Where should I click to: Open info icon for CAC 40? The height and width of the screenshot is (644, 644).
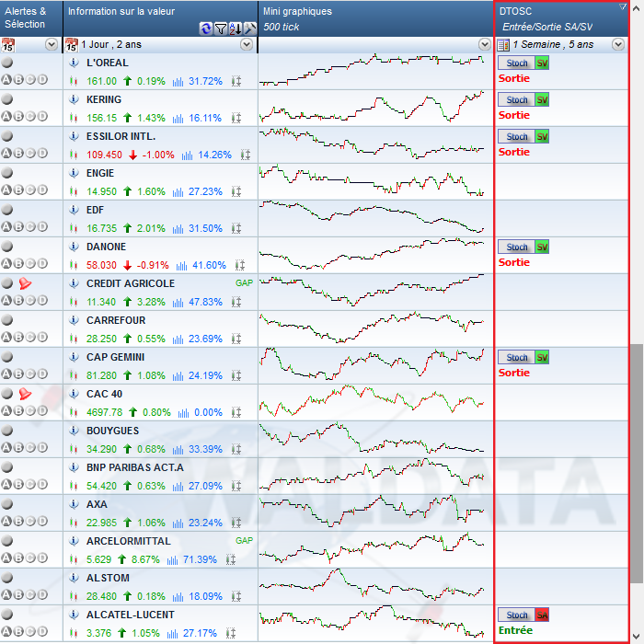74,394
